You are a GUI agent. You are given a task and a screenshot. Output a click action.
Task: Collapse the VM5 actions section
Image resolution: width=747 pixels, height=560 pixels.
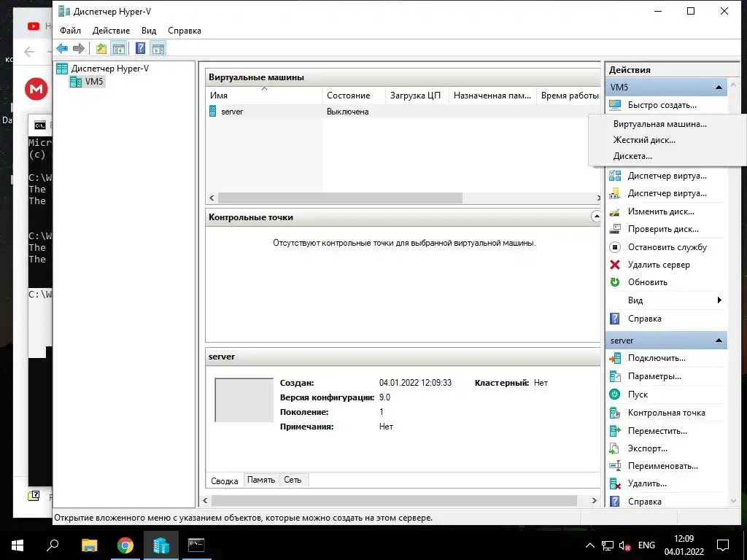(x=719, y=87)
